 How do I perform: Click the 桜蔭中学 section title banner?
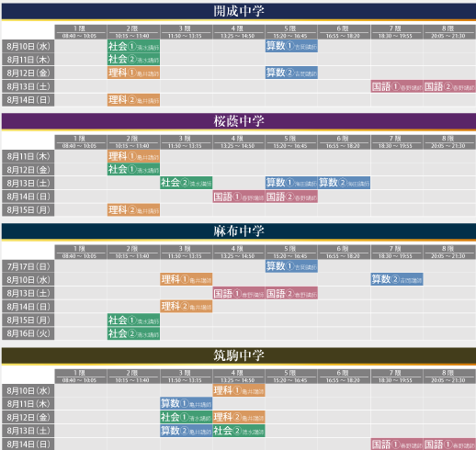tap(239, 121)
